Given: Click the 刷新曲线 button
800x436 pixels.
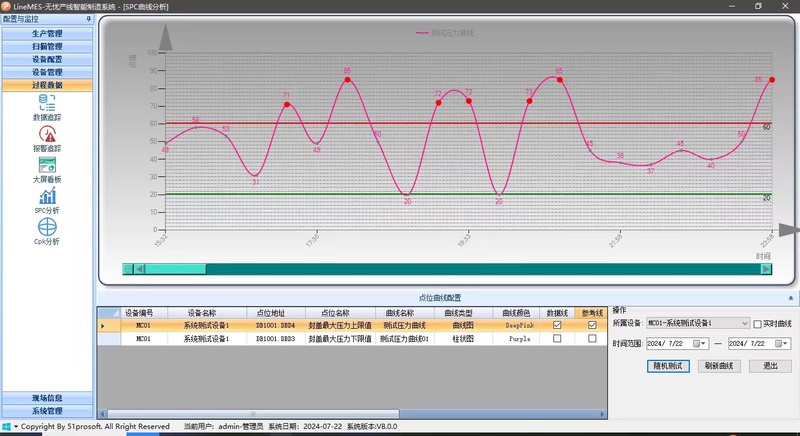Looking at the screenshot, I should (x=718, y=366).
